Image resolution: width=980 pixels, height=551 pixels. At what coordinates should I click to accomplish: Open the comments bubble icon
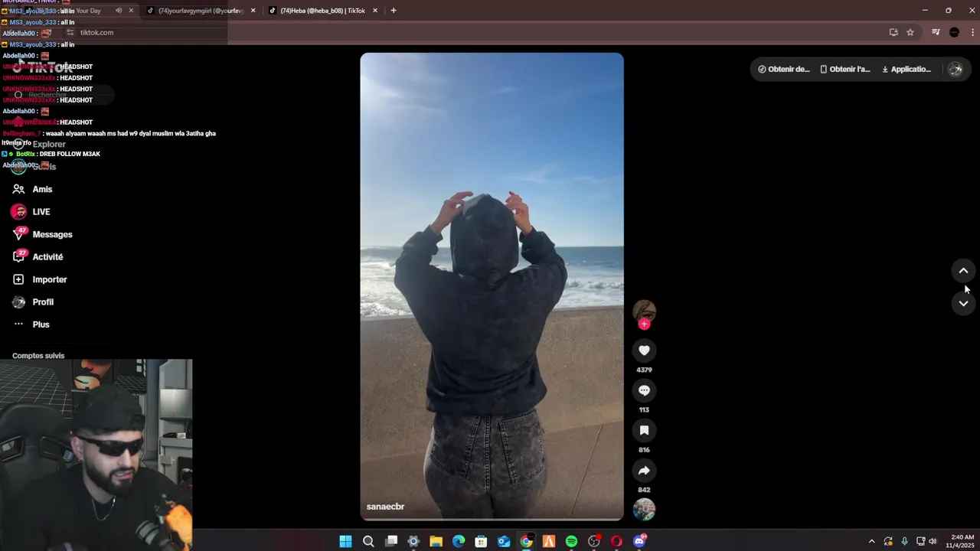(644, 390)
